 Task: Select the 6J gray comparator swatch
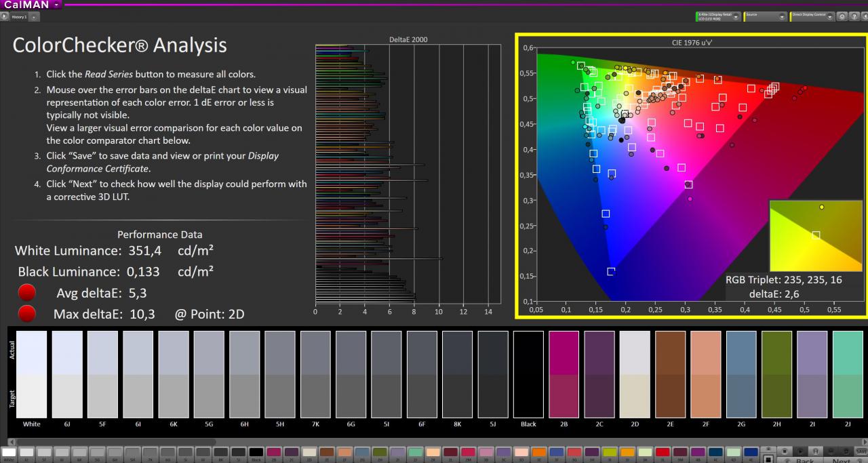pyautogui.click(x=67, y=374)
